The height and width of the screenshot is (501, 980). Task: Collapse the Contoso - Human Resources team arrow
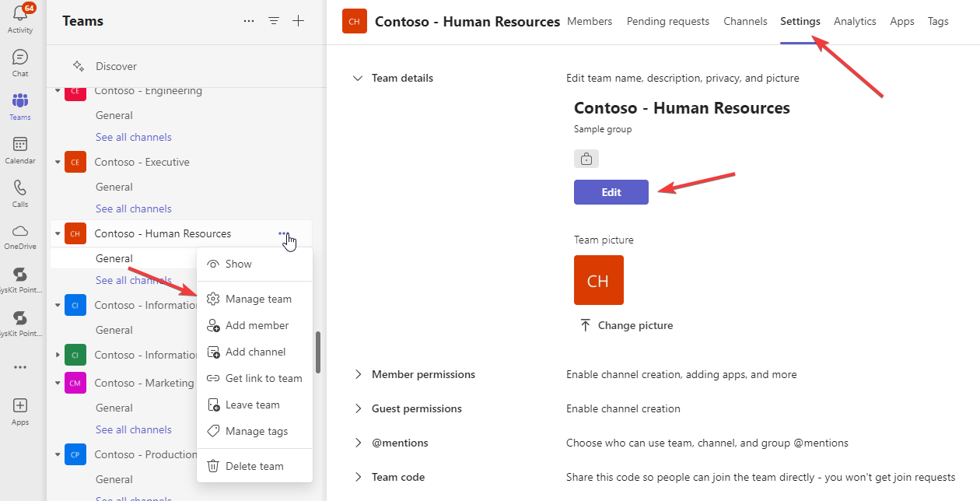coord(58,233)
